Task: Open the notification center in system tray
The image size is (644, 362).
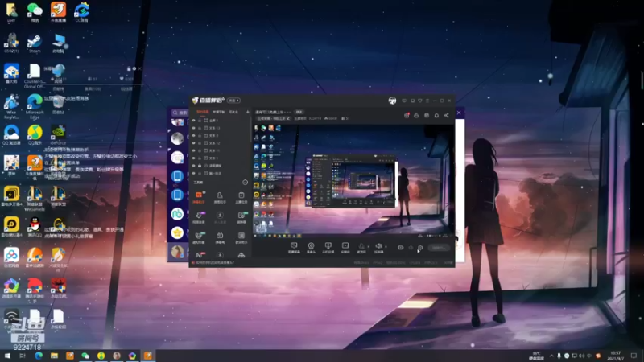Action: [634, 356]
